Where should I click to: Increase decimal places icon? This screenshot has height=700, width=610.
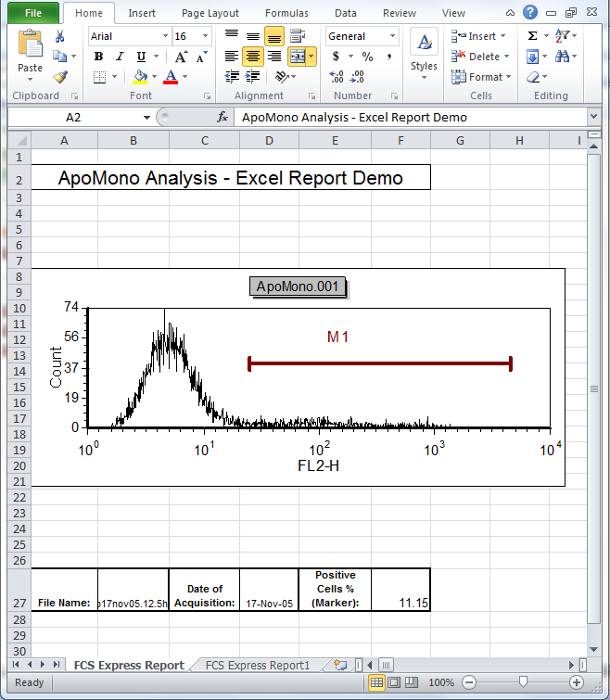click(336, 77)
